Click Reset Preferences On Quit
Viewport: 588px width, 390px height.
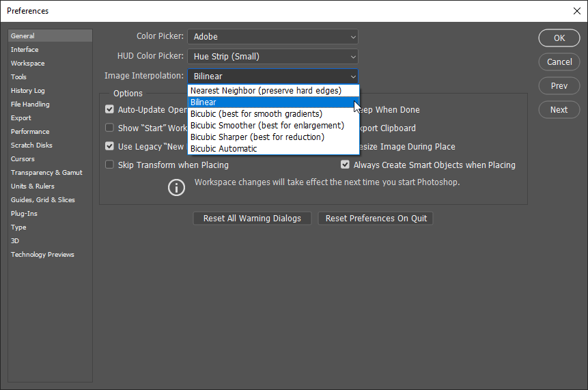pos(376,219)
